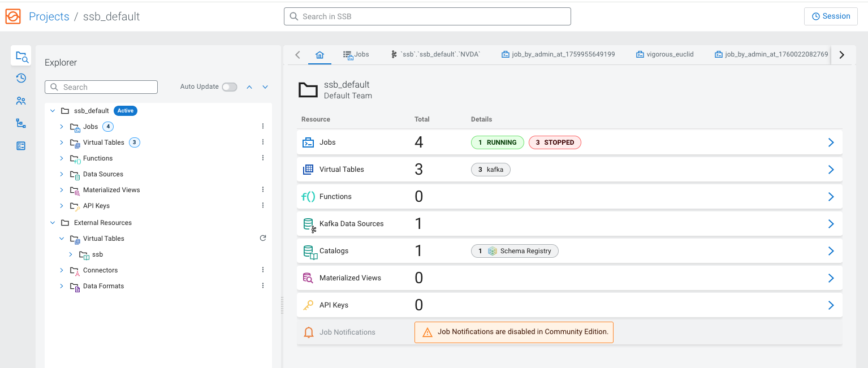Collapse the ssb_default tree node
Screen dimensions: 868x368
(x=53, y=111)
